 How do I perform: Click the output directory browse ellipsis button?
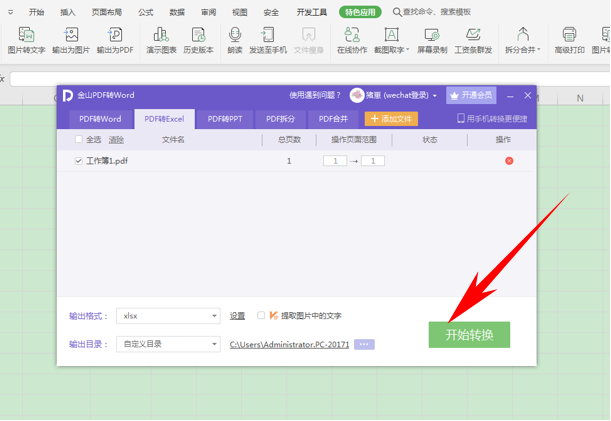pyautogui.click(x=364, y=344)
